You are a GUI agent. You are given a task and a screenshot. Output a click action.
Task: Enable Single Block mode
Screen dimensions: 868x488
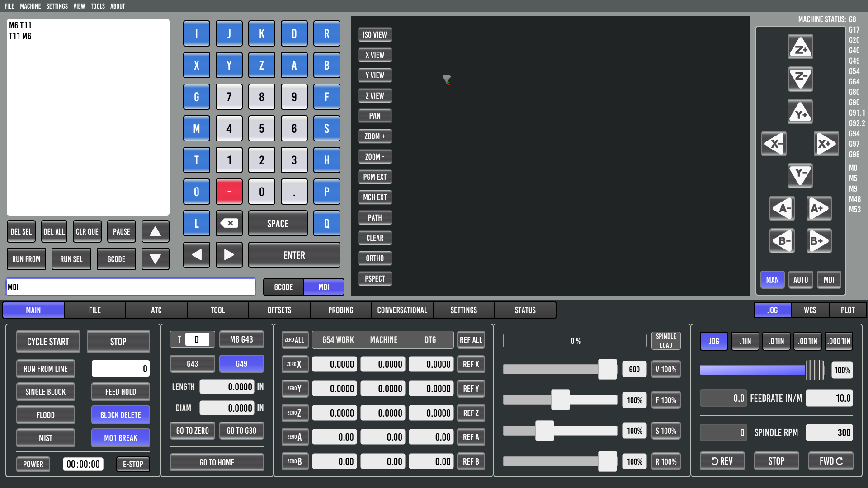coord(45,392)
